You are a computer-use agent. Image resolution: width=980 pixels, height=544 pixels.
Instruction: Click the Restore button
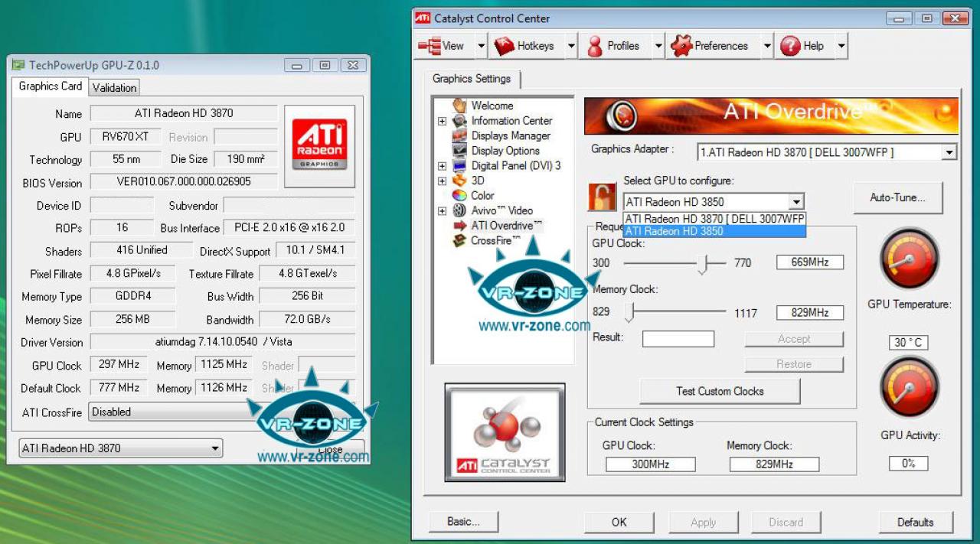(x=794, y=364)
